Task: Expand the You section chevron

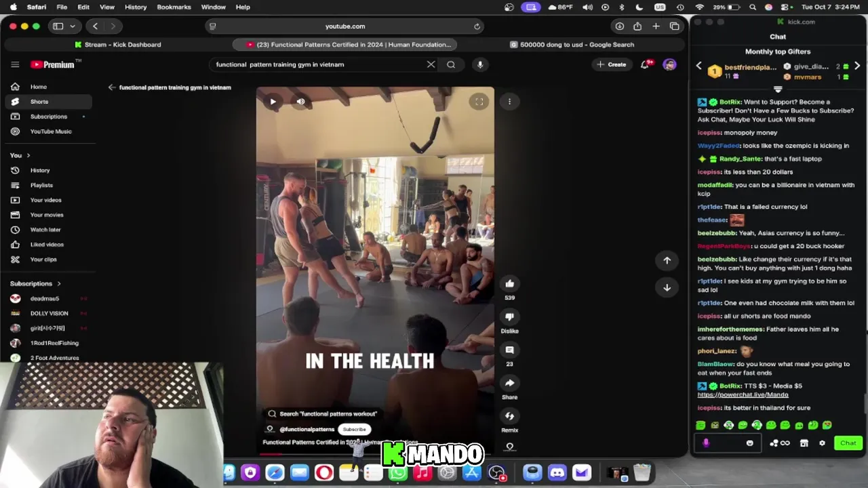Action: tap(28, 155)
